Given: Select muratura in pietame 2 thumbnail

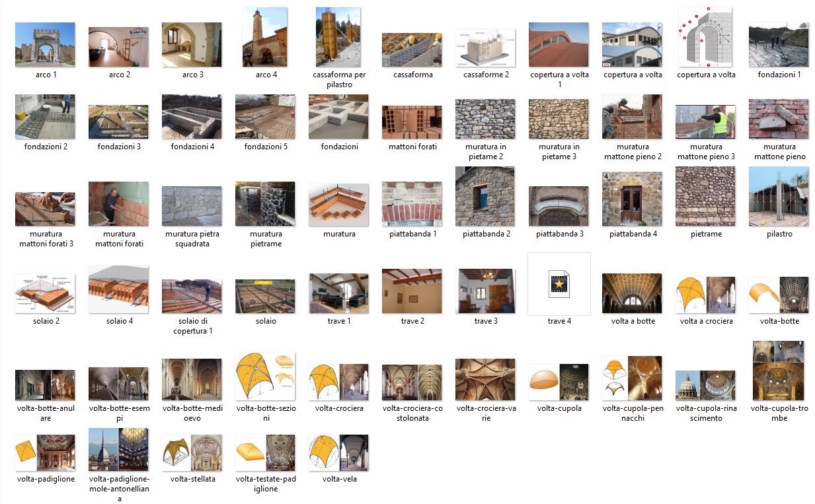Looking at the screenshot, I should [485, 120].
